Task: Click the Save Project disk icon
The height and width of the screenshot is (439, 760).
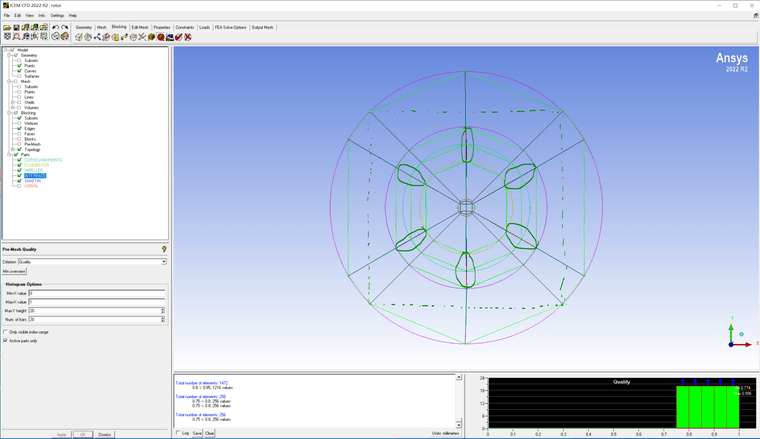Action: (16, 27)
